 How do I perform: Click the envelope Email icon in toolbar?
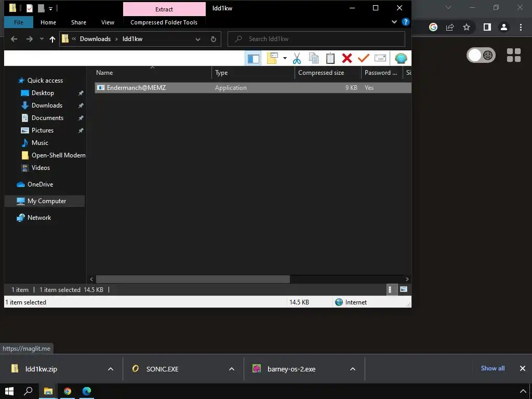(x=380, y=58)
